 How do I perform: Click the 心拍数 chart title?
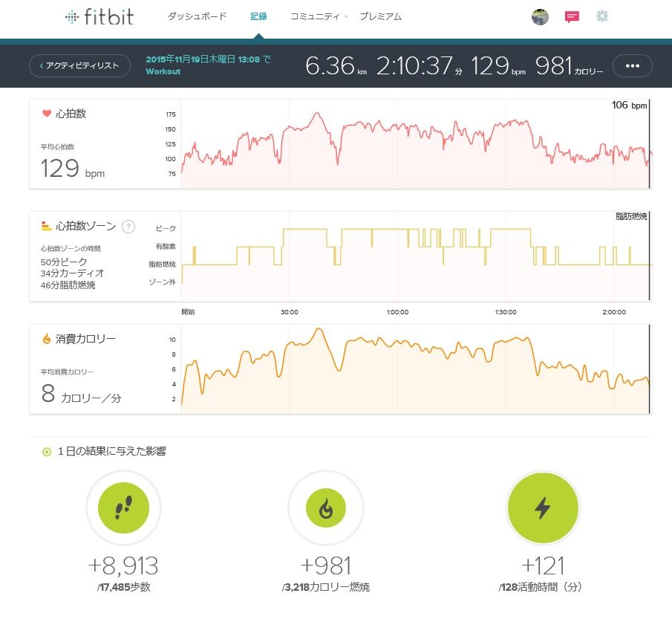point(71,114)
